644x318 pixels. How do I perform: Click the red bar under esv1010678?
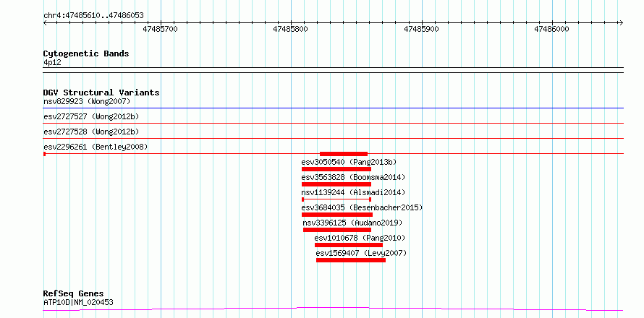coord(349,245)
